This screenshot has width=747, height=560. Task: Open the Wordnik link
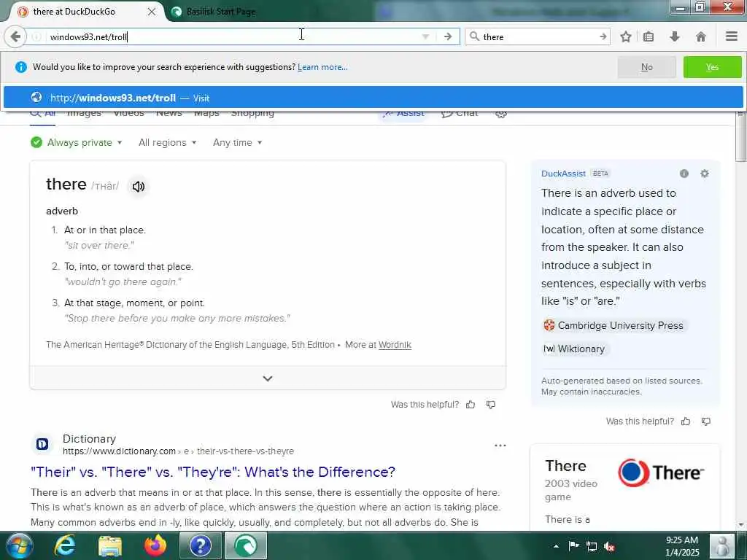coord(395,345)
